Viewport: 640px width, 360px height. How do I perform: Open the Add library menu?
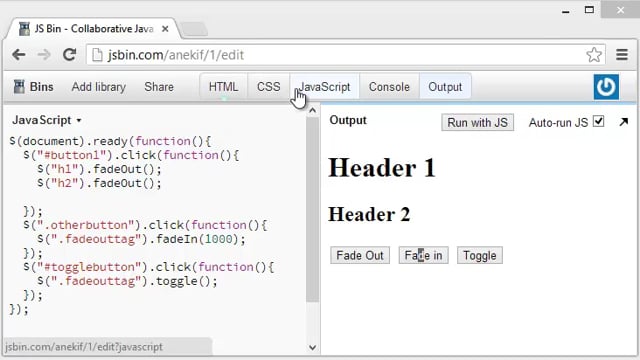[x=99, y=87]
